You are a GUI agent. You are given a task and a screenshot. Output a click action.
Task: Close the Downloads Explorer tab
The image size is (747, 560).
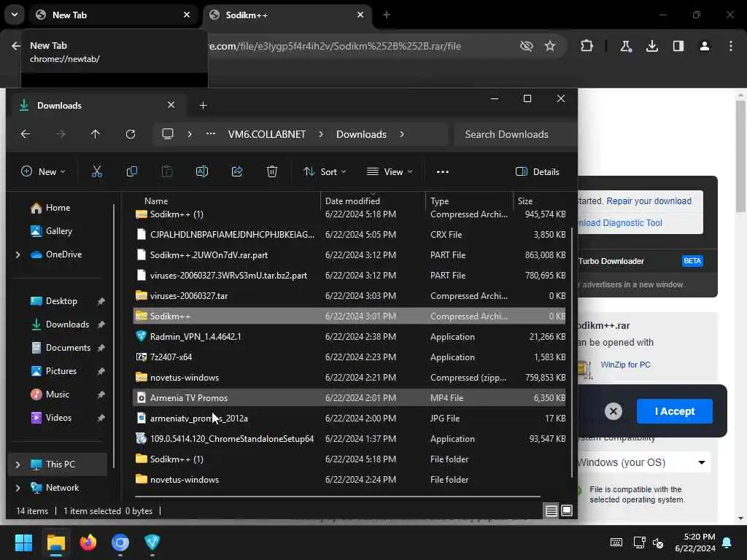pos(171,105)
